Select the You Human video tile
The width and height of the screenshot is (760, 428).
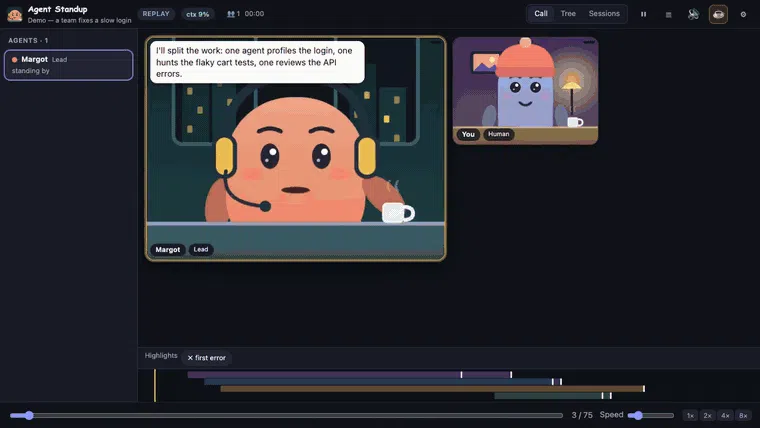point(525,91)
